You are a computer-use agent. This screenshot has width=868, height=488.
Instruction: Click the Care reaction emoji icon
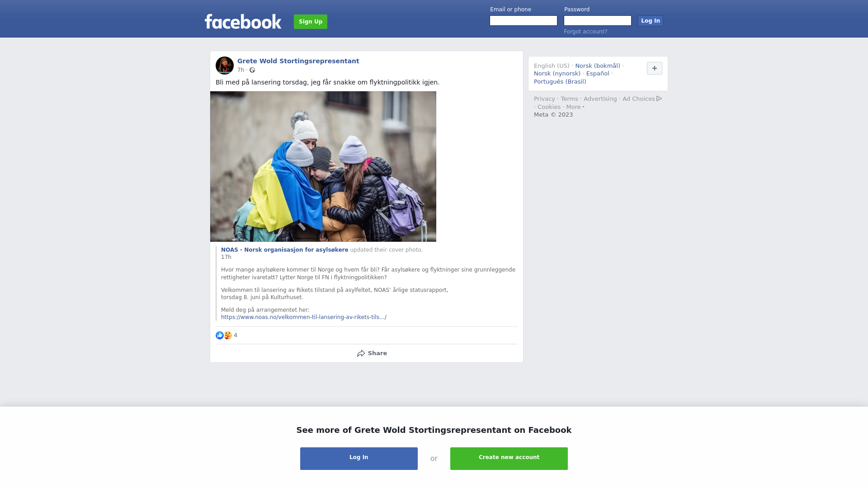(x=228, y=335)
